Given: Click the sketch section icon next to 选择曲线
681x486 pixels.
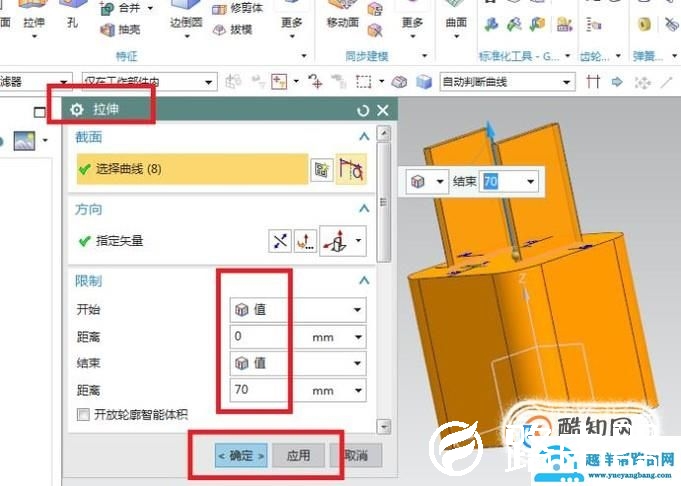Looking at the screenshot, I should [x=321, y=169].
